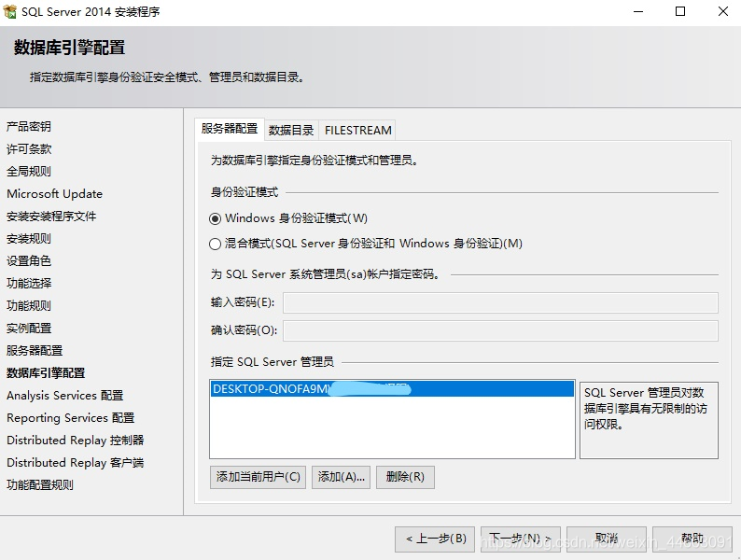The width and height of the screenshot is (741, 560).
Task: Select 混合模式 authentication radio button
Action: click(215, 244)
